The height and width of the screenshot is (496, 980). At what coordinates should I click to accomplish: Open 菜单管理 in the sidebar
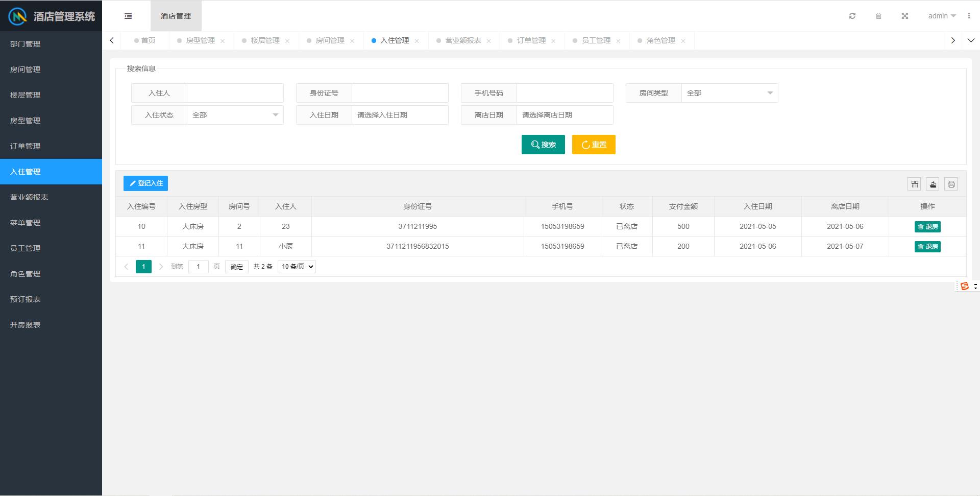click(x=51, y=223)
